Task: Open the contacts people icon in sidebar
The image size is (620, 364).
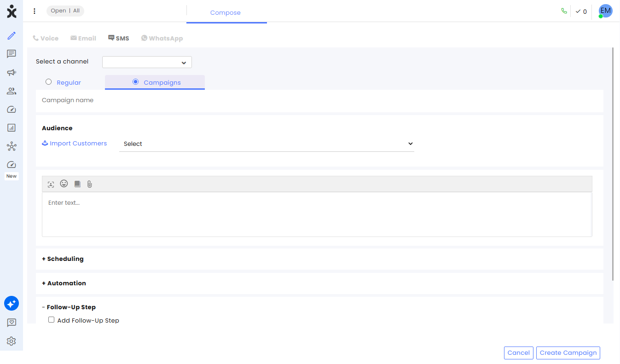Action: 12,91
